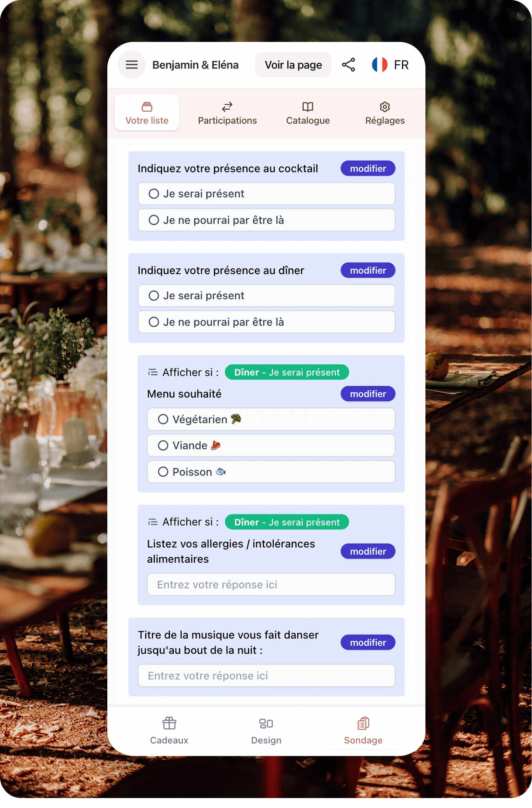
Task: Open the hamburger menu
Action: [131, 65]
